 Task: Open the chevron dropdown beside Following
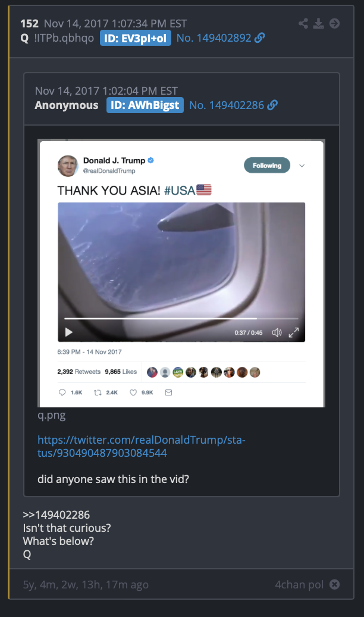coord(302,166)
